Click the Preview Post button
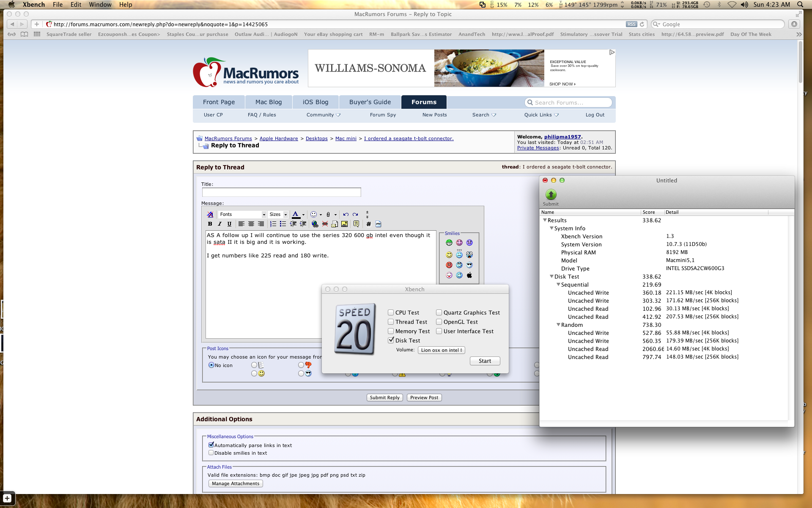The width and height of the screenshot is (812, 508). point(424,398)
